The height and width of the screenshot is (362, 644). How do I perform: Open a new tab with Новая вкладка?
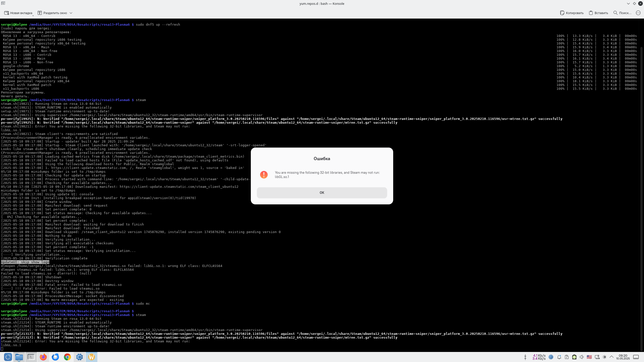click(x=18, y=13)
